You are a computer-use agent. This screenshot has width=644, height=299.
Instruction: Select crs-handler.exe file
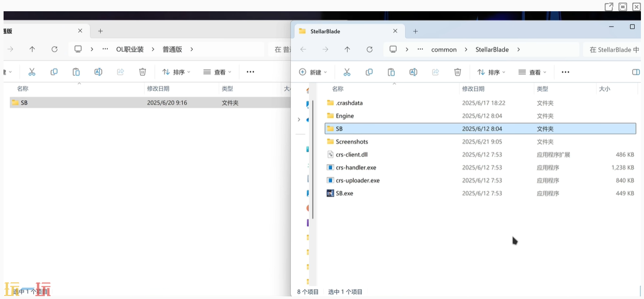pos(480,168)
